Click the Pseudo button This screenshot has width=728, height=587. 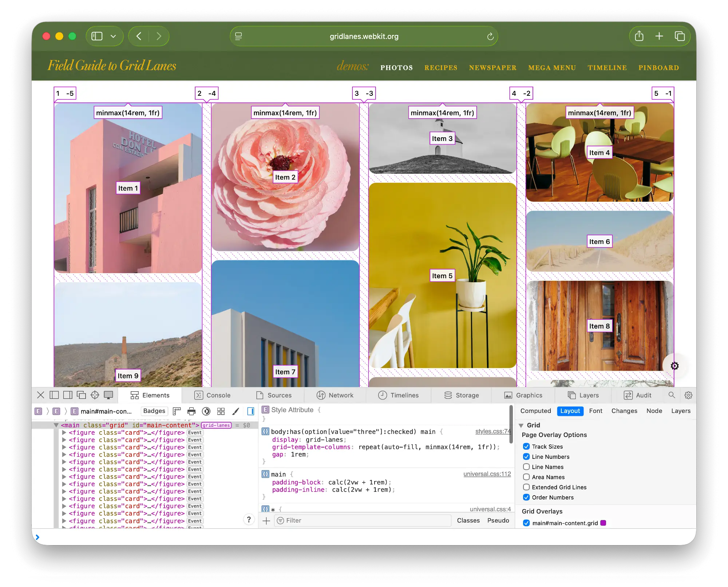point(498,521)
